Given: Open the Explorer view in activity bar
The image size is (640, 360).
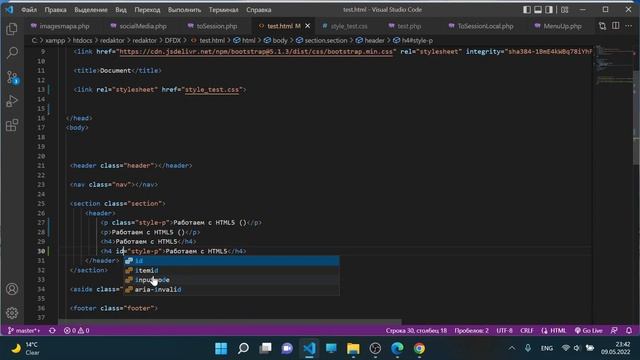Looking at the screenshot, I should pos(12,29).
